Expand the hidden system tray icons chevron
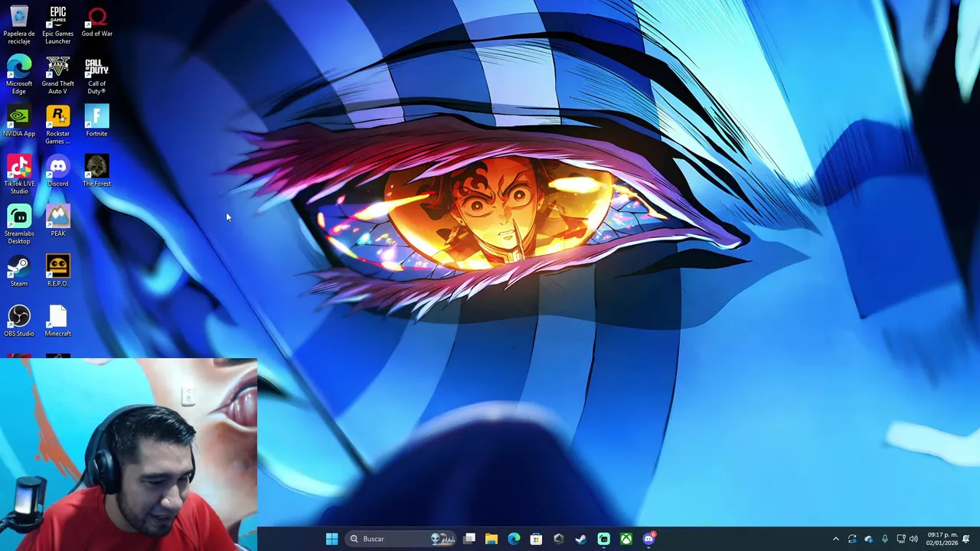 tap(836, 539)
